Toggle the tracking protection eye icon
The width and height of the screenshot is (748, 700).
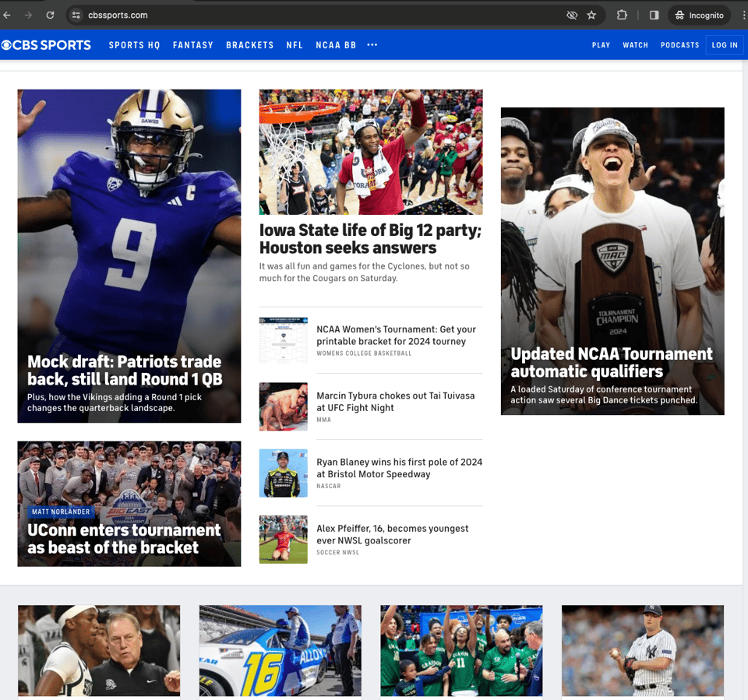(x=571, y=14)
